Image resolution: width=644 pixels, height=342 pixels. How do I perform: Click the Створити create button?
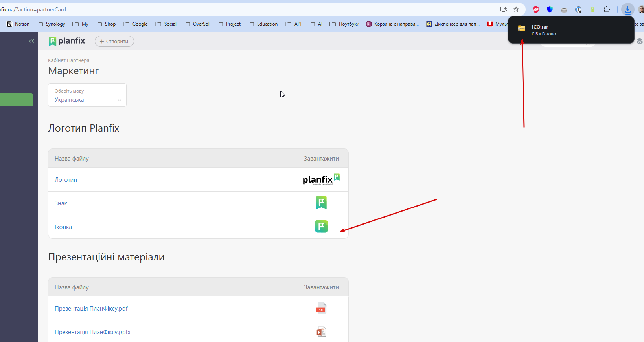click(x=114, y=41)
